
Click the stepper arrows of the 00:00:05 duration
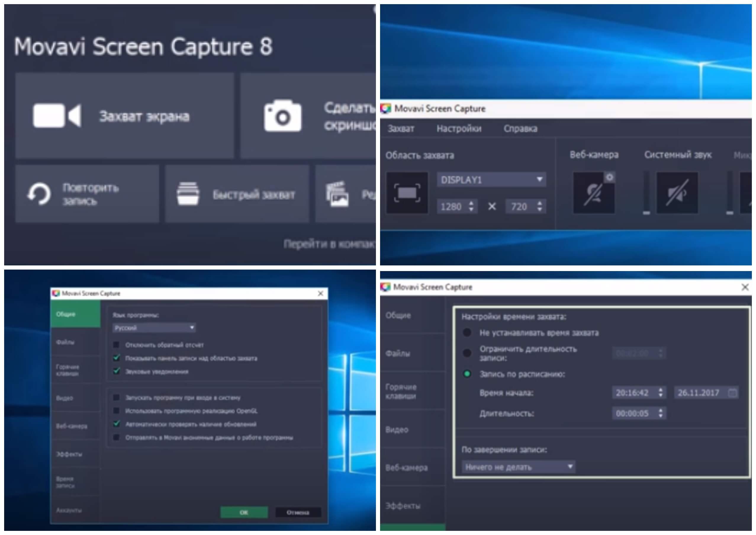tap(660, 413)
